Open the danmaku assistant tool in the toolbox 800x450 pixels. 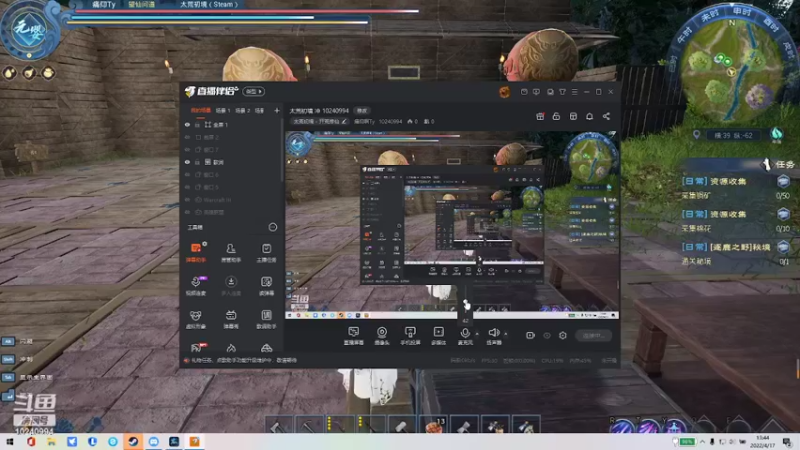(x=196, y=252)
